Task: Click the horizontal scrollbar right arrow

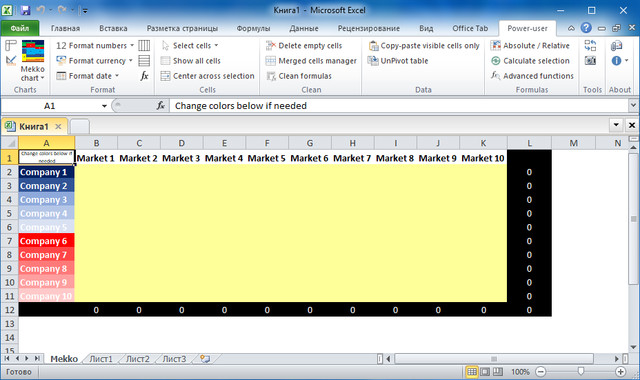Action: [616, 359]
